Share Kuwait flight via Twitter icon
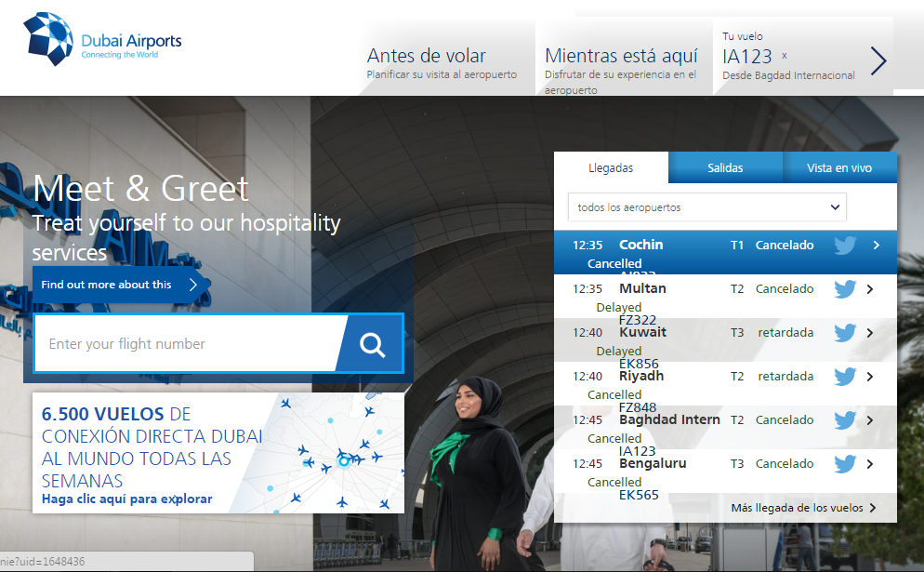This screenshot has height=572, width=924. [845, 333]
